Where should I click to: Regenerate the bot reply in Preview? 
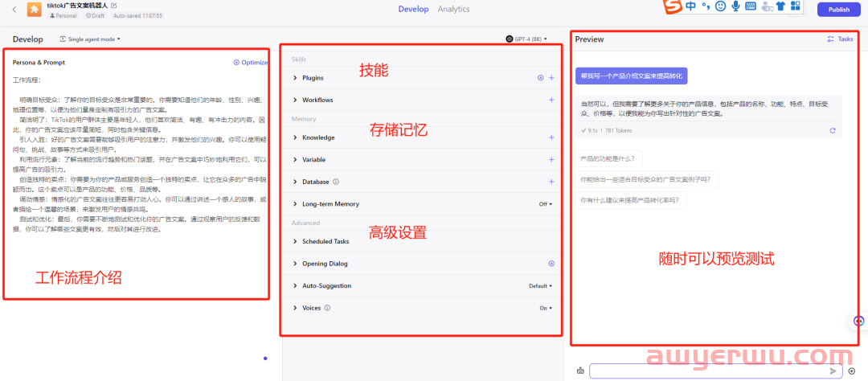tap(832, 131)
